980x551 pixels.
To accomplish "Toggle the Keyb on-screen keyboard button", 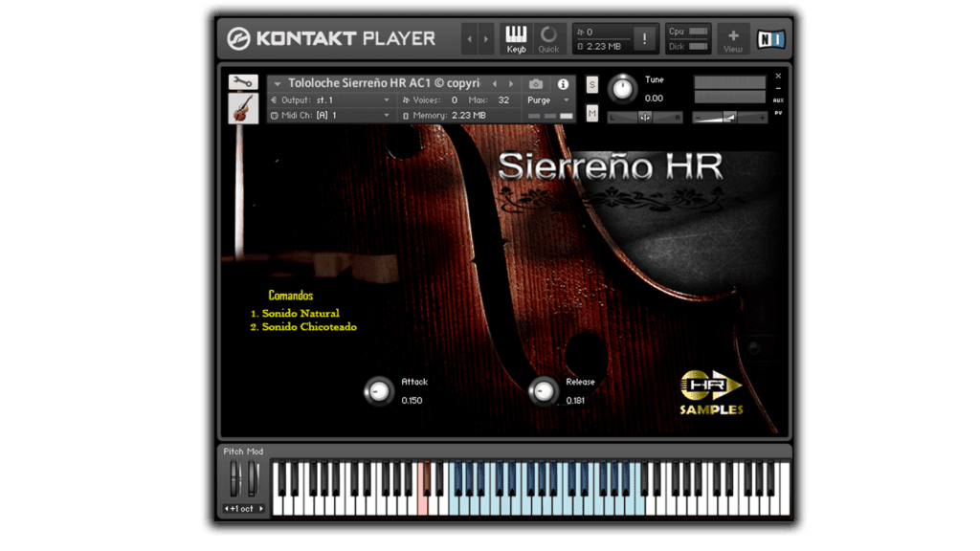I will (x=516, y=38).
